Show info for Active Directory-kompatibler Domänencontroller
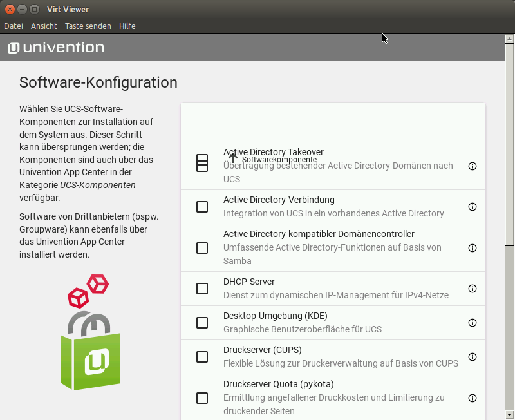 coord(473,248)
